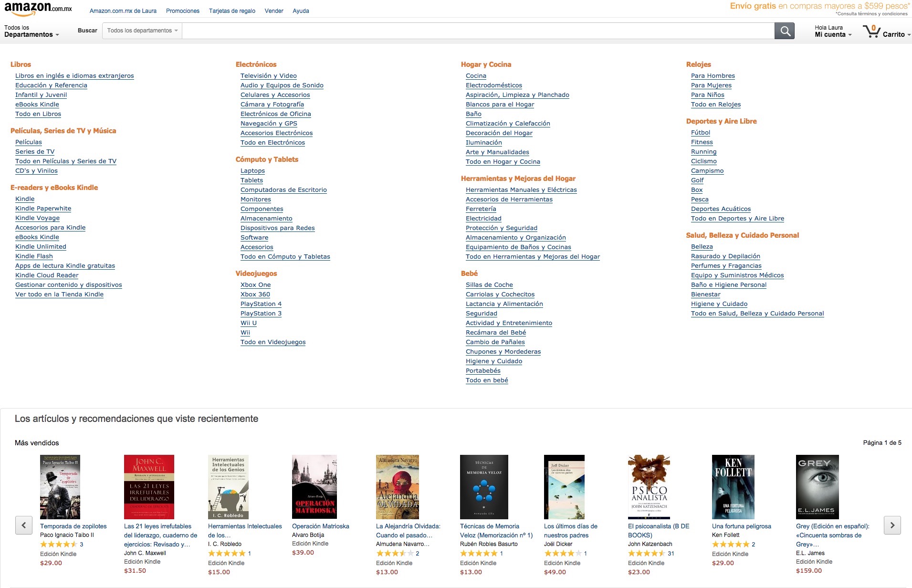Image resolution: width=912 pixels, height=588 pixels.
Task: Go to PlayStation 4 category
Action: 261,304
